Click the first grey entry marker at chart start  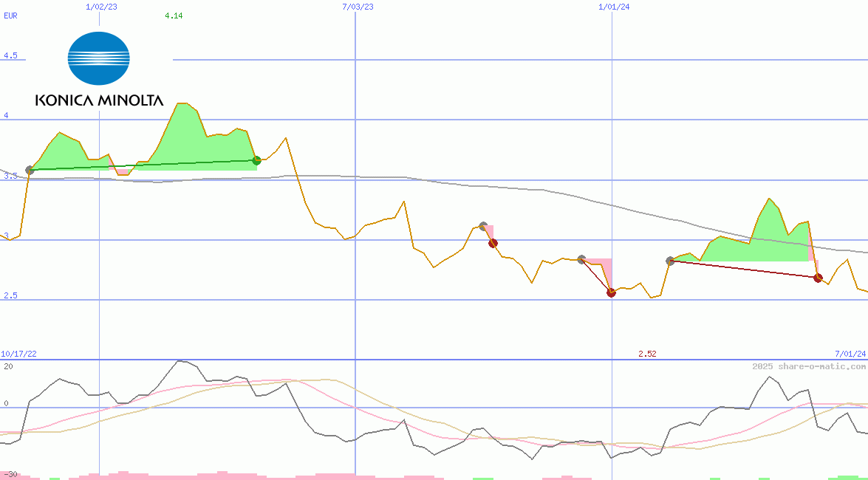pos(30,170)
